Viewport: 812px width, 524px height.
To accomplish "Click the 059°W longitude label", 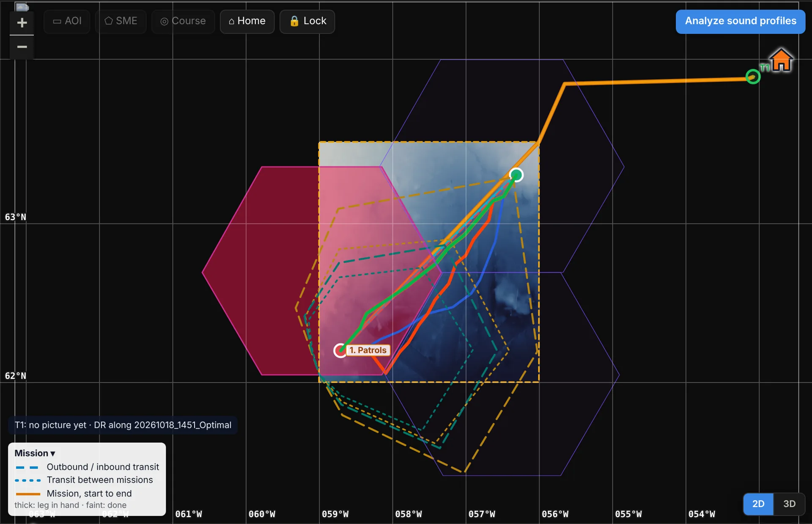I will 335,514.
